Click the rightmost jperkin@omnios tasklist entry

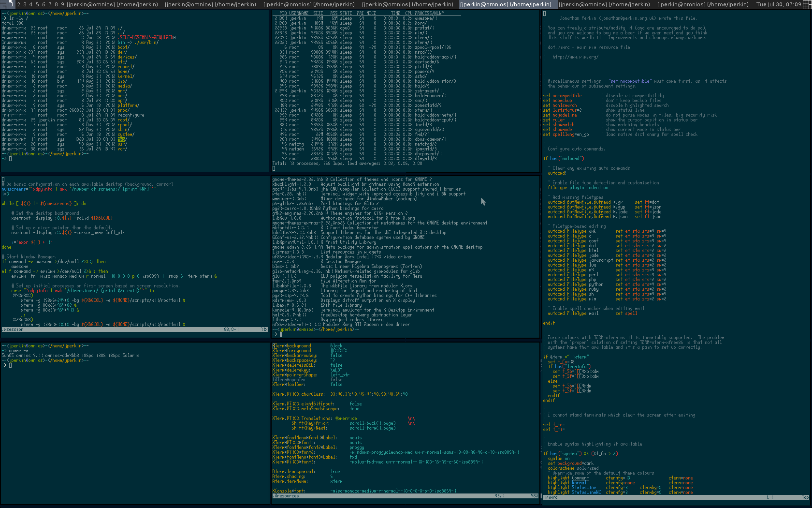pos(703,4)
